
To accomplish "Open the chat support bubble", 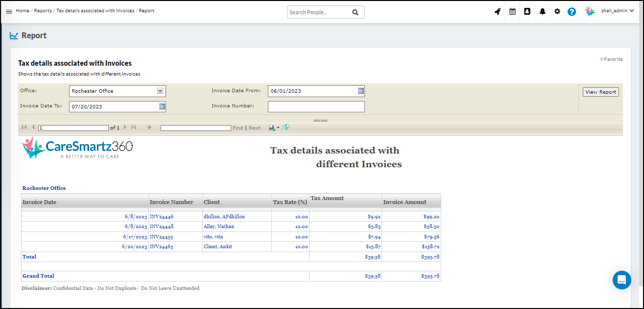I will [x=621, y=280].
